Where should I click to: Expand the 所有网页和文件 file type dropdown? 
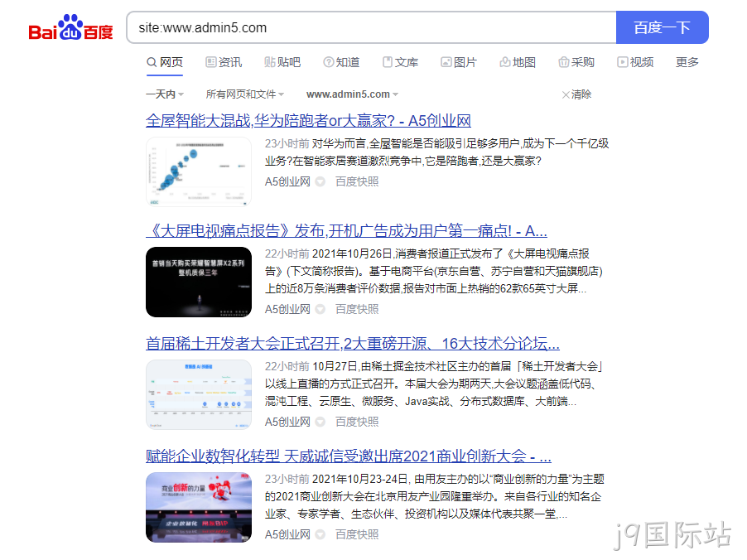pyautogui.click(x=245, y=94)
